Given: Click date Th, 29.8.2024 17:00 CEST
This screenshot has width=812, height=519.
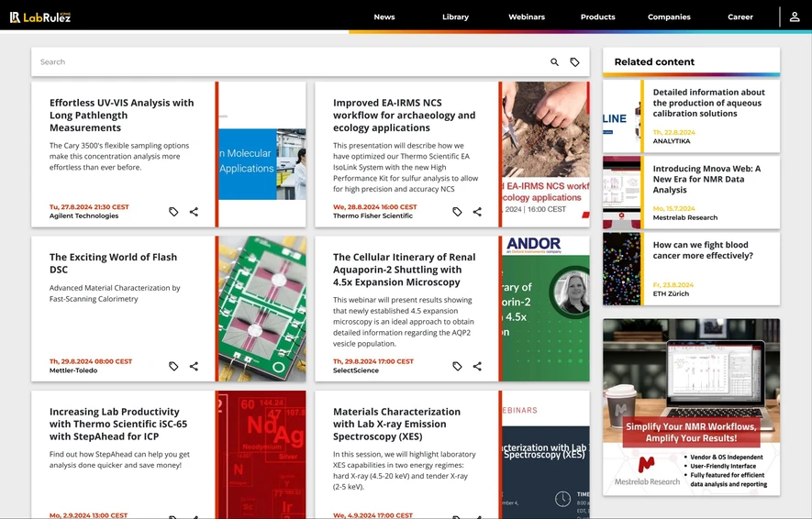Looking at the screenshot, I should coord(373,361).
